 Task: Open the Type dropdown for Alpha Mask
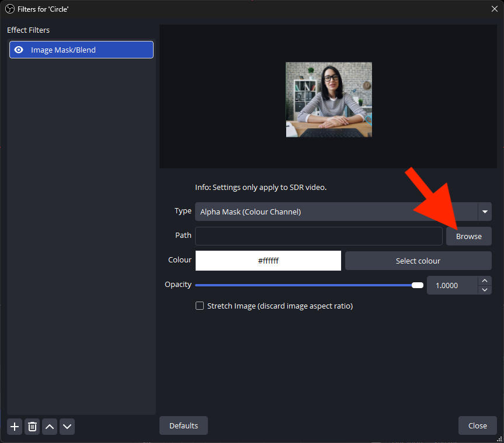coord(484,212)
